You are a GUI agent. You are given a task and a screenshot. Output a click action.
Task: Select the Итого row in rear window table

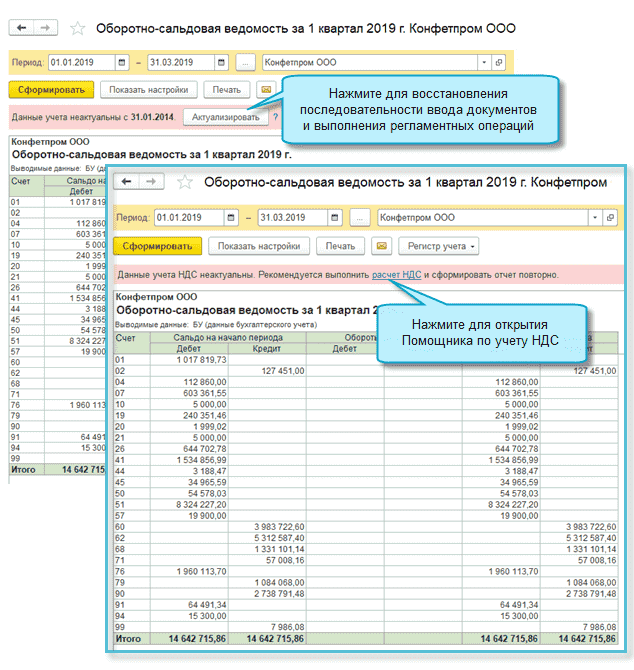point(58,469)
